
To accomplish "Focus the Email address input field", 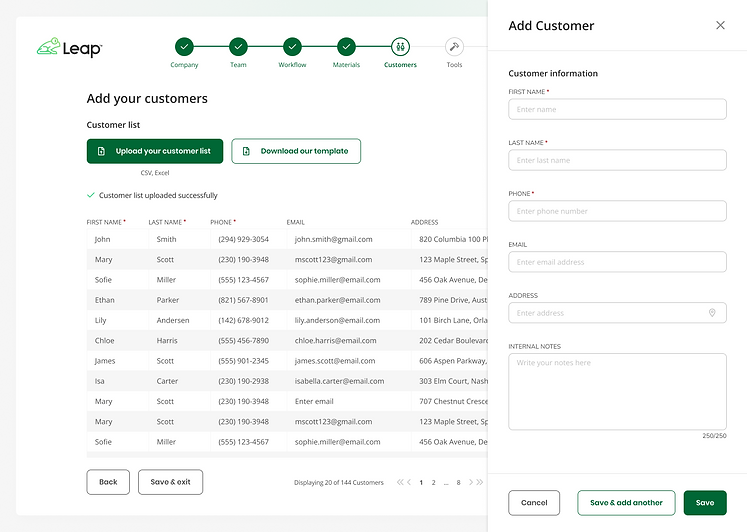I will pos(617,262).
